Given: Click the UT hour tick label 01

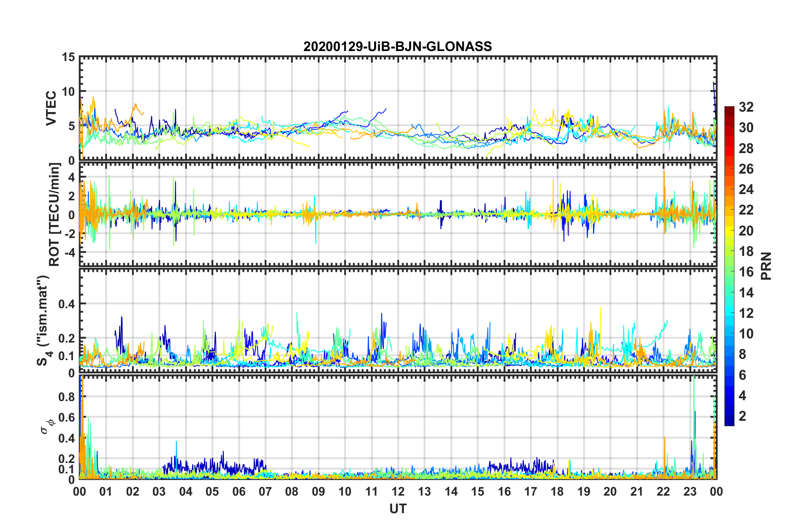Looking at the screenshot, I should tap(106, 491).
